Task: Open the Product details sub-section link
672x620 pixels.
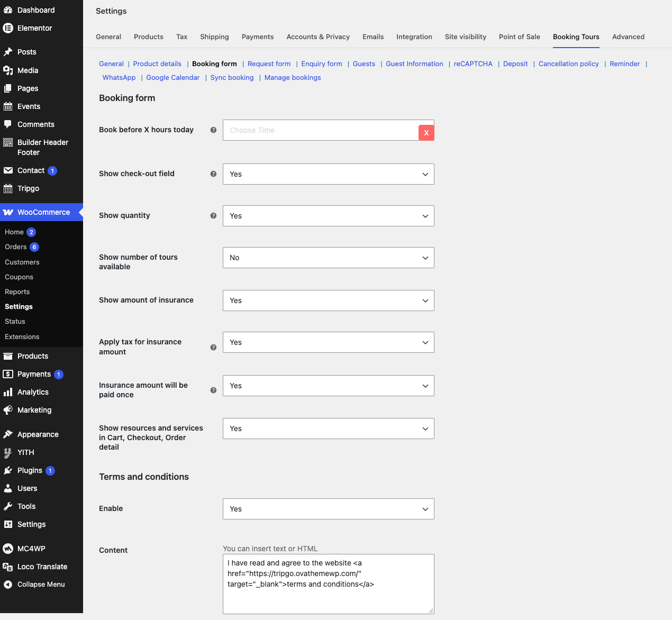Action: point(157,64)
